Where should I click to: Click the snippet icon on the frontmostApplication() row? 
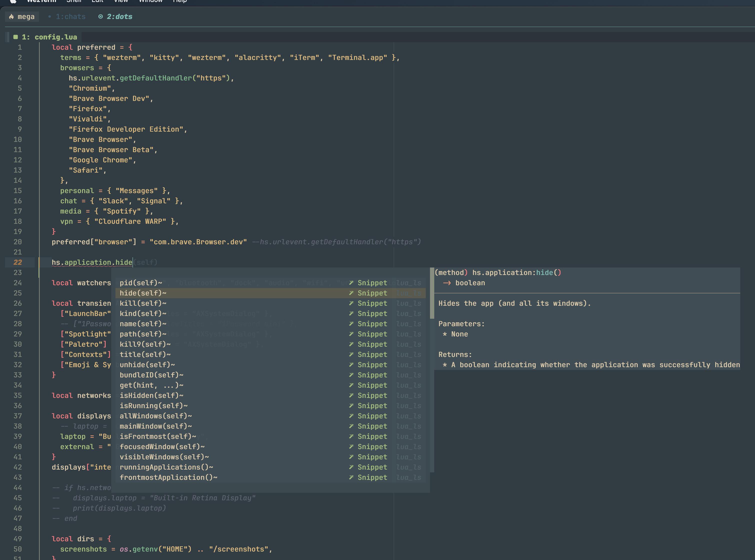click(x=351, y=477)
